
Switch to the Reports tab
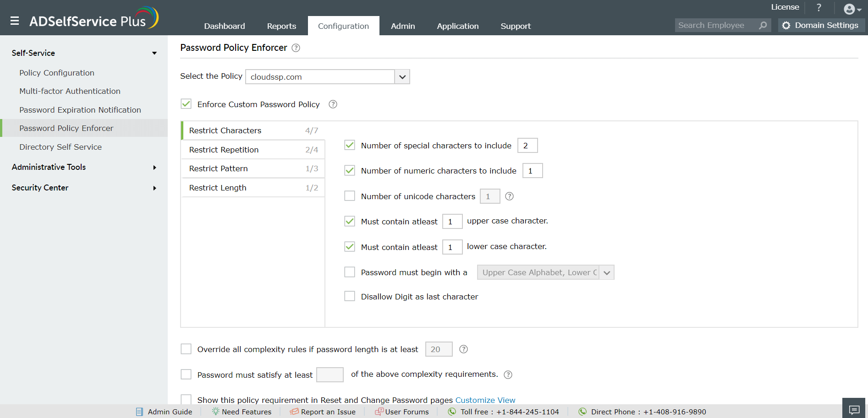point(281,26)
